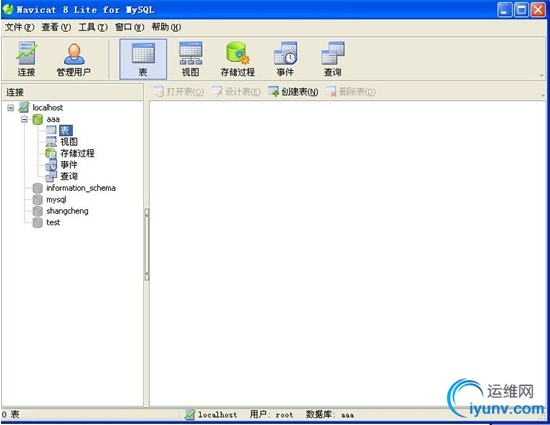Select the 表 tables toolbar button
The height and width of the screenshot is (425, 550).
[143, 59]
